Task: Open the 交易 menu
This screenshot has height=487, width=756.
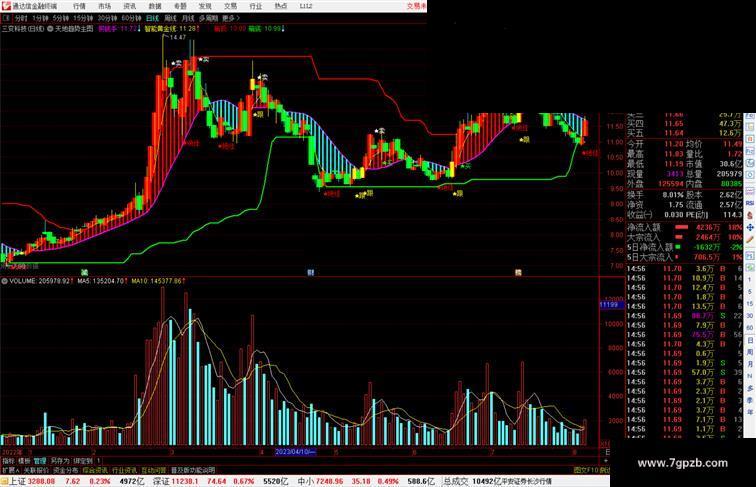Action: click(230, 6)
